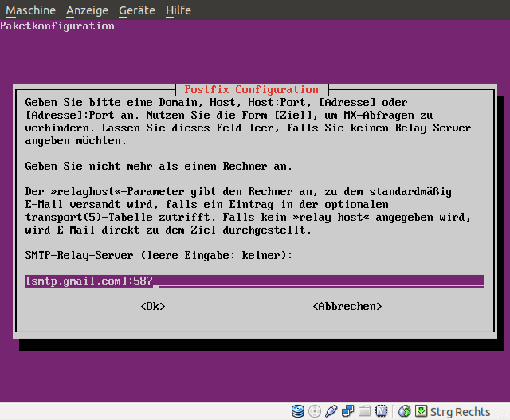Select Abbrechen to cancel Postfix configuration

click(347, 307)
